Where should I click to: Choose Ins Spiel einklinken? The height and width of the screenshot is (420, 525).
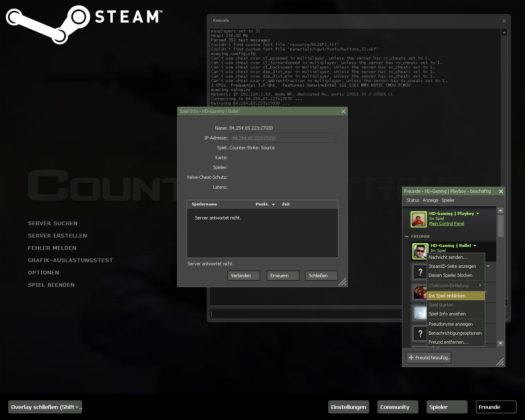[x=456, y=296]
